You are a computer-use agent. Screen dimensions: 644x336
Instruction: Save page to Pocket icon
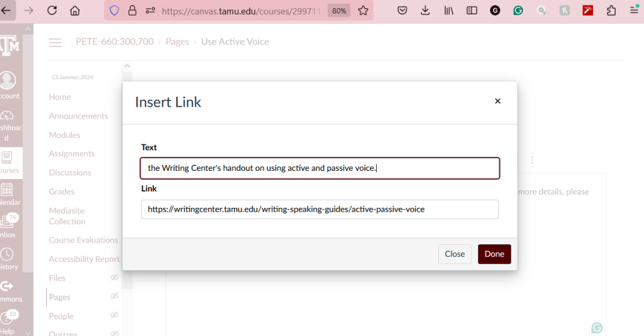tap(402, 11)
